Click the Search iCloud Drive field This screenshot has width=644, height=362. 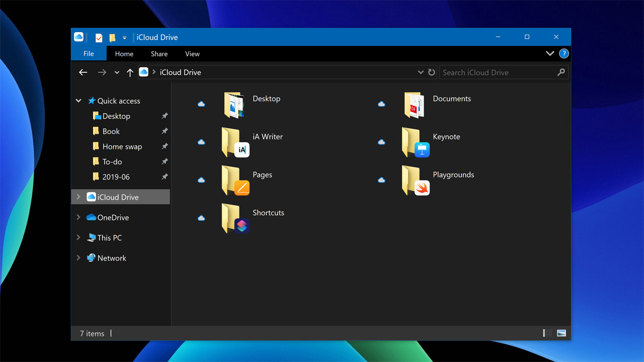point(498,72)
